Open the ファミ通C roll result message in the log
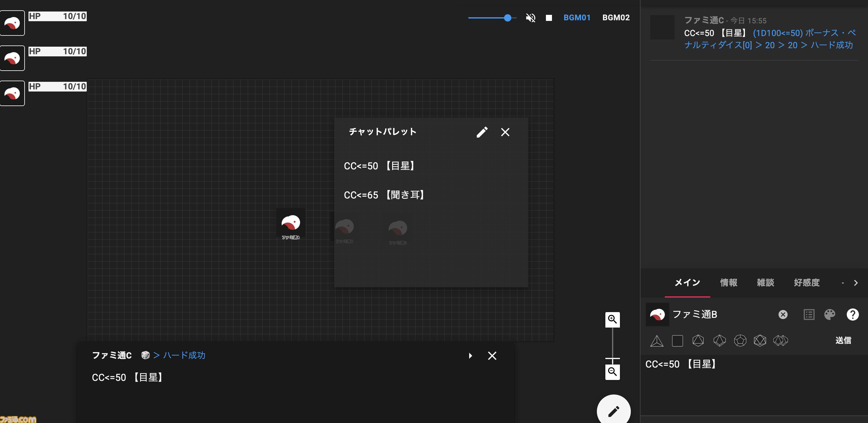The image size is (868, 423). (754, 33)
